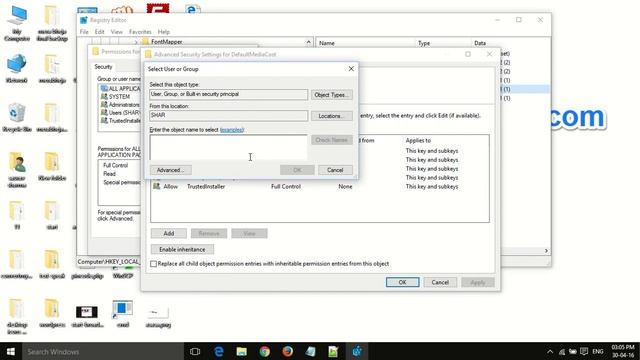Open the My Computer desktop icon

[17, 23]
